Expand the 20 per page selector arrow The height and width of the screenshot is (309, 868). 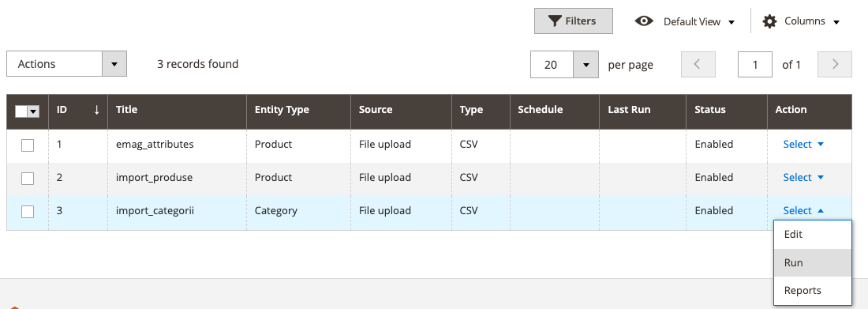(586, 64)
